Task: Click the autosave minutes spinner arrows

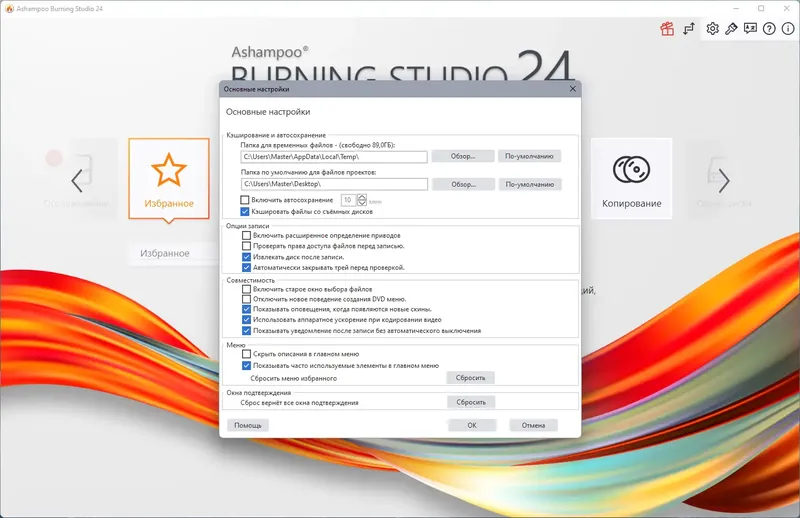Action: 362,200
